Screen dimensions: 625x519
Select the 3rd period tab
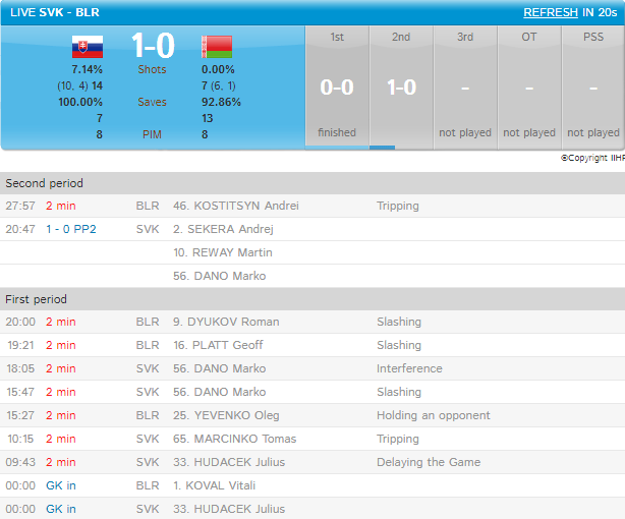point(465,87)
